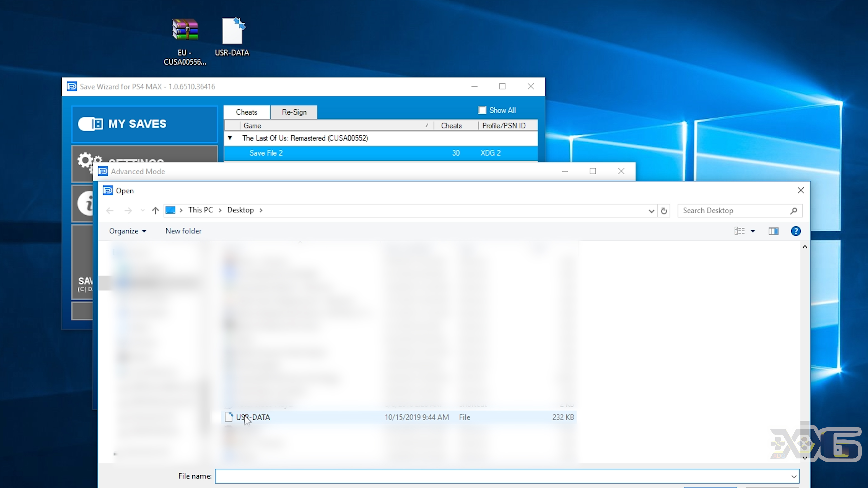
Task: Enable the Show All checkbox
Action: coord(482,110)
